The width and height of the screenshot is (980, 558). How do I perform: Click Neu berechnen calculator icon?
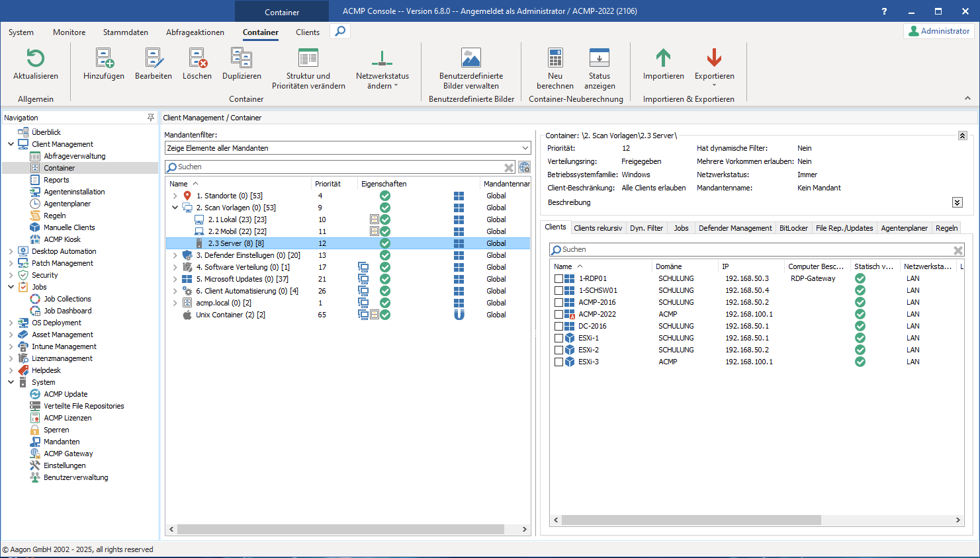[555, 59]
